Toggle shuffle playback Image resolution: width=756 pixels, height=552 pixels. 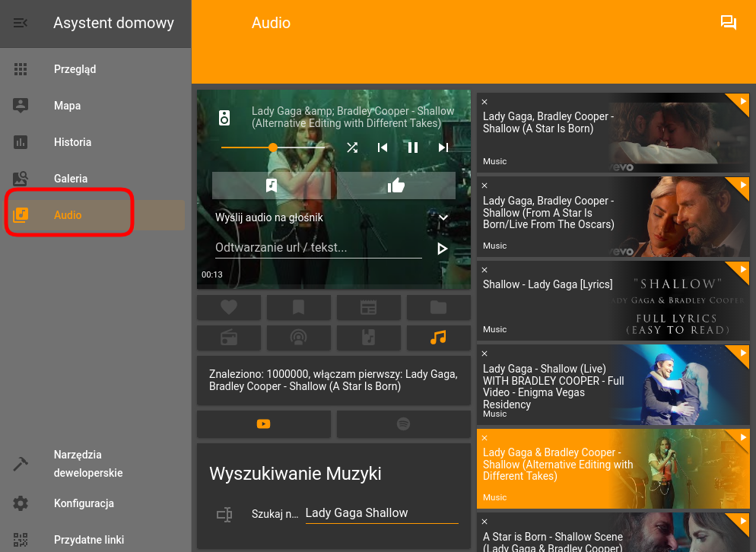click(x=352, y=148)
